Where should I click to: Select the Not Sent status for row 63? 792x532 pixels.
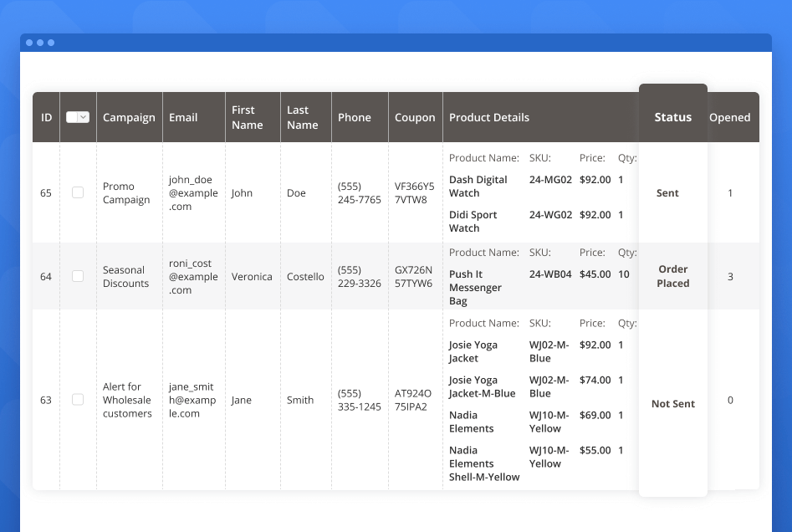pos(672,404)
